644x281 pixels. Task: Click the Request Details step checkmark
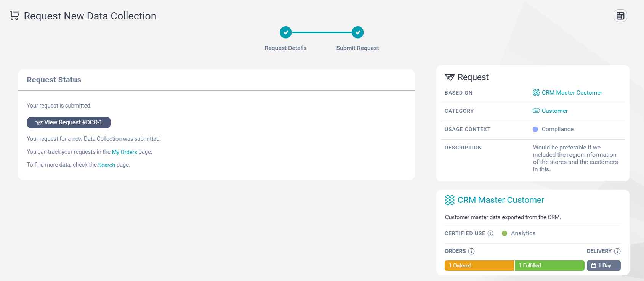285,32
